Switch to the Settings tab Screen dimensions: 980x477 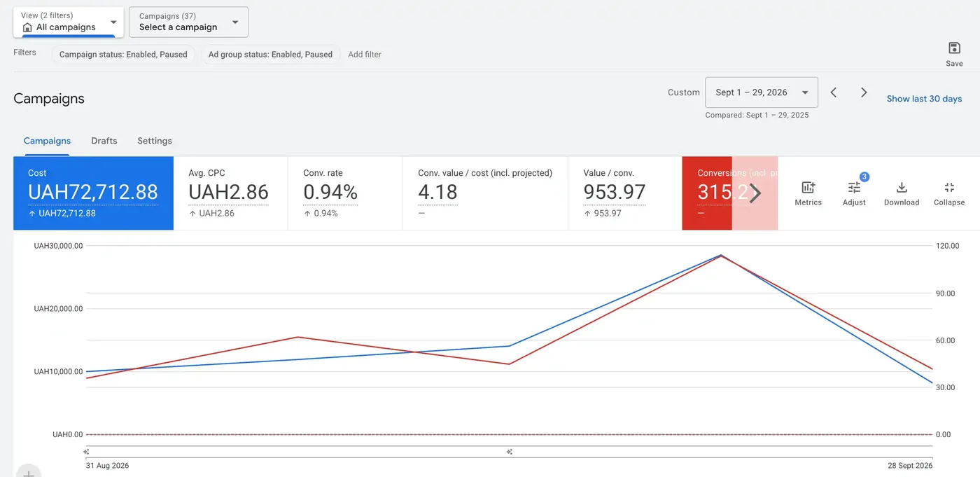[x=155, y=141]
